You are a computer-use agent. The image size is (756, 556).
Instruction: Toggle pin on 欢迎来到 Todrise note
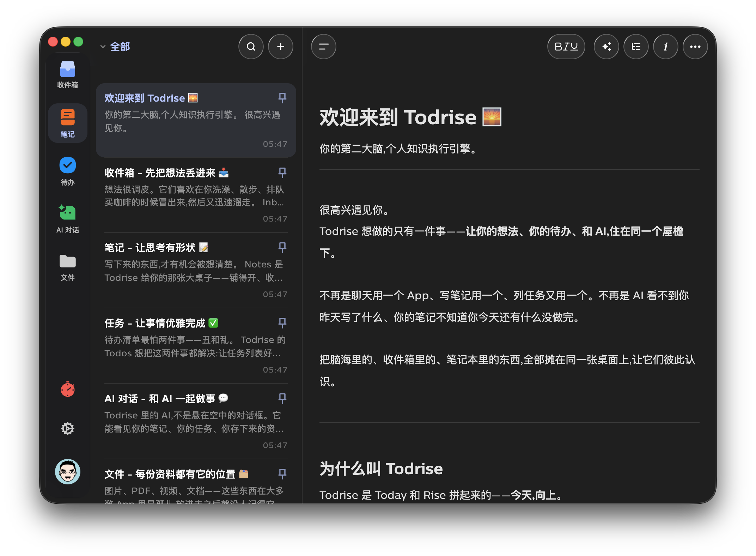pos(282,98)
